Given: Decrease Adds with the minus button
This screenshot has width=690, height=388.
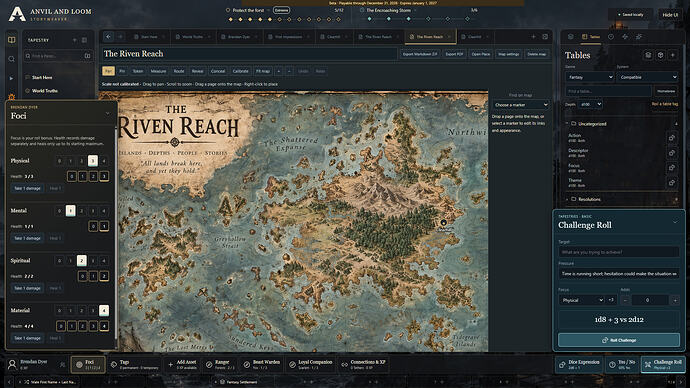Looking at the screenshot, I should click(625, 300).
